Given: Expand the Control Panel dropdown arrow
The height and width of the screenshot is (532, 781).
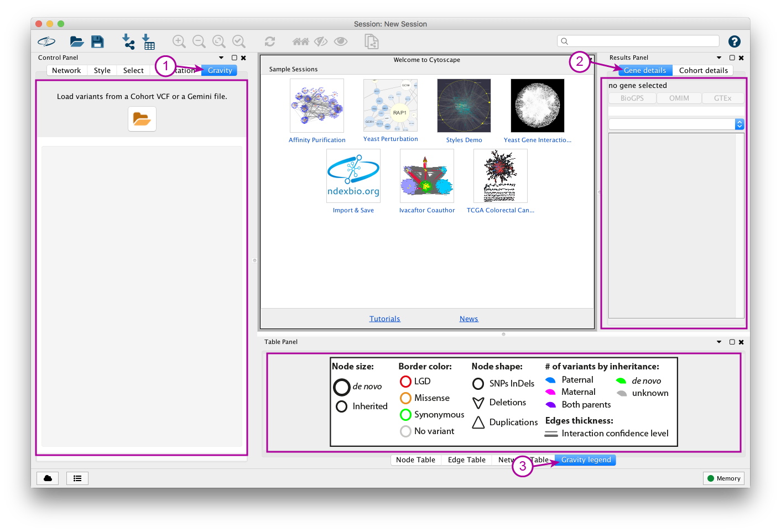Looking at the screenshot, I should [x=221, y=58].
